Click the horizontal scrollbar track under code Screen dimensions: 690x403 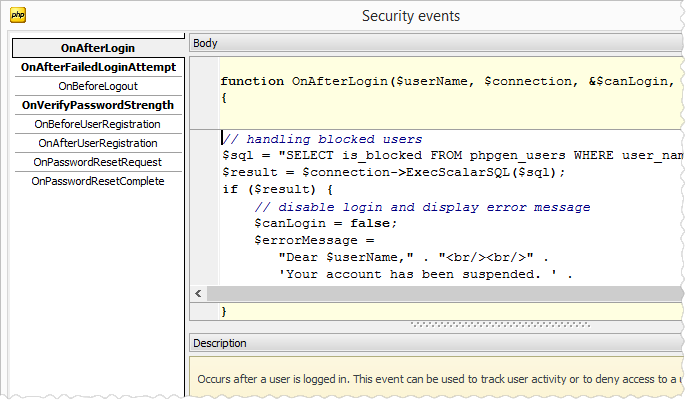pos(440,293)
